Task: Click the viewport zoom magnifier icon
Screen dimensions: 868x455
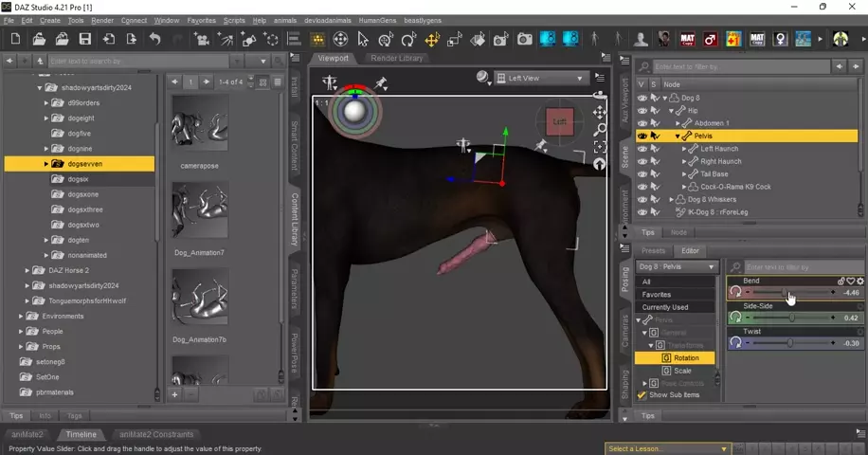Action: pyautogui.click(x=599, y=130)
